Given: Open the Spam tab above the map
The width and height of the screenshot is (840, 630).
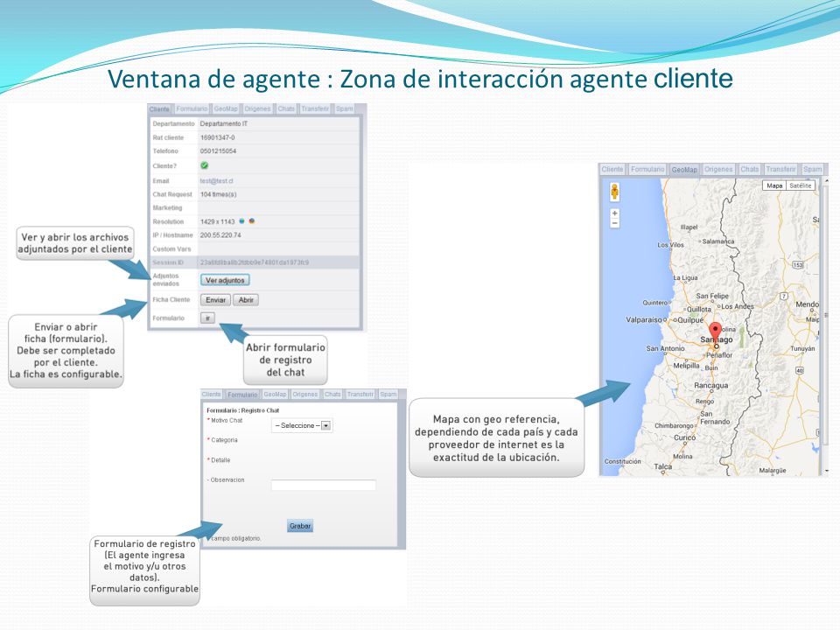Looking at the screenshot, I should click(812, 169).
